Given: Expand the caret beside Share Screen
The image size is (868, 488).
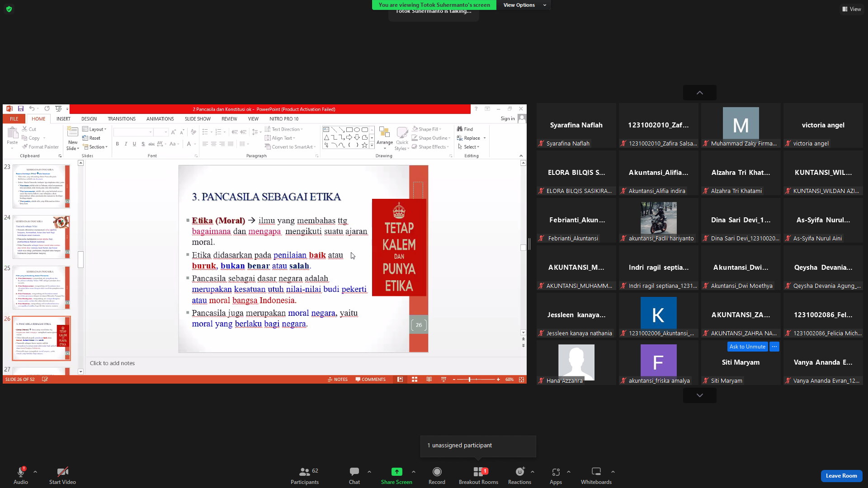Looking at the screenshot, I should tap(414, 472).
